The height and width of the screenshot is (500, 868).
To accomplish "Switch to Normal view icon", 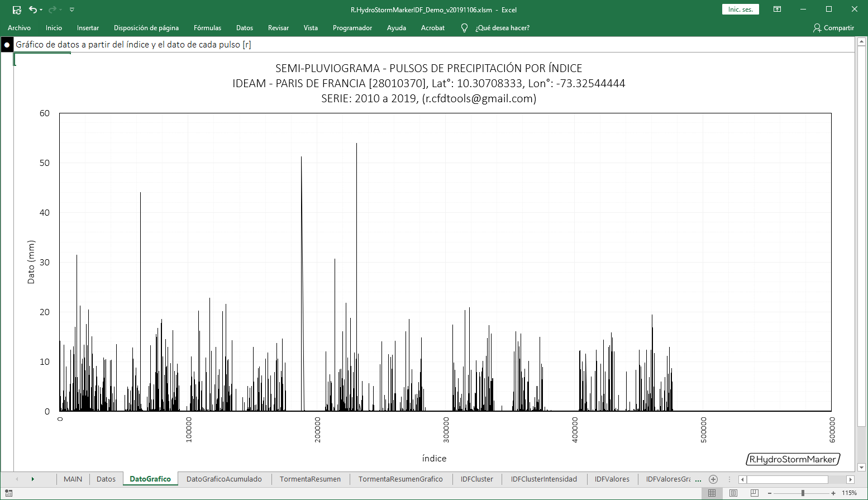I will pyautogui.click(x=712, y=493).
